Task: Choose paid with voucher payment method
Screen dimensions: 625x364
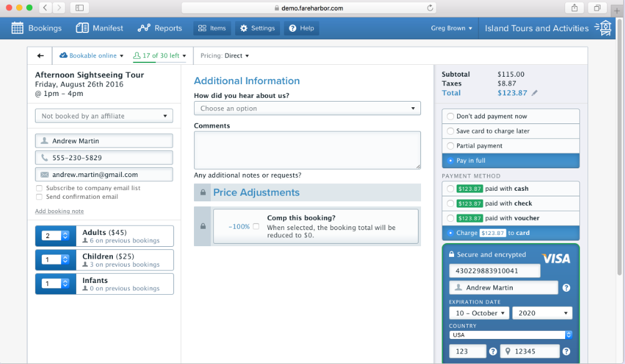Action: (x=511, y=218)
